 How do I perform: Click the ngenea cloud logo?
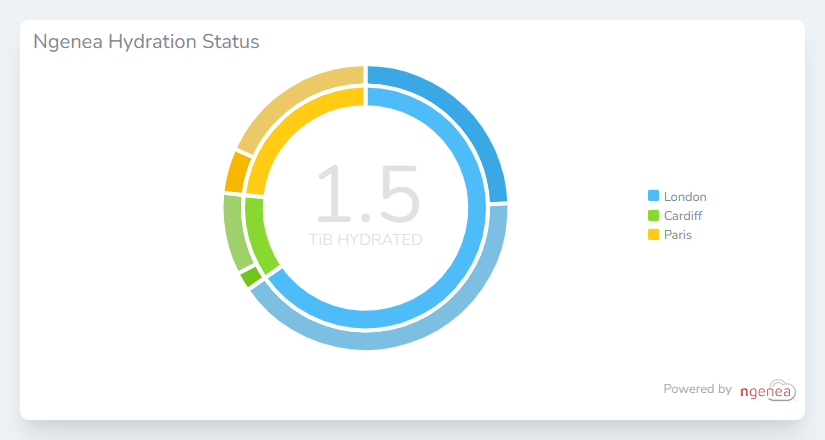768,391
